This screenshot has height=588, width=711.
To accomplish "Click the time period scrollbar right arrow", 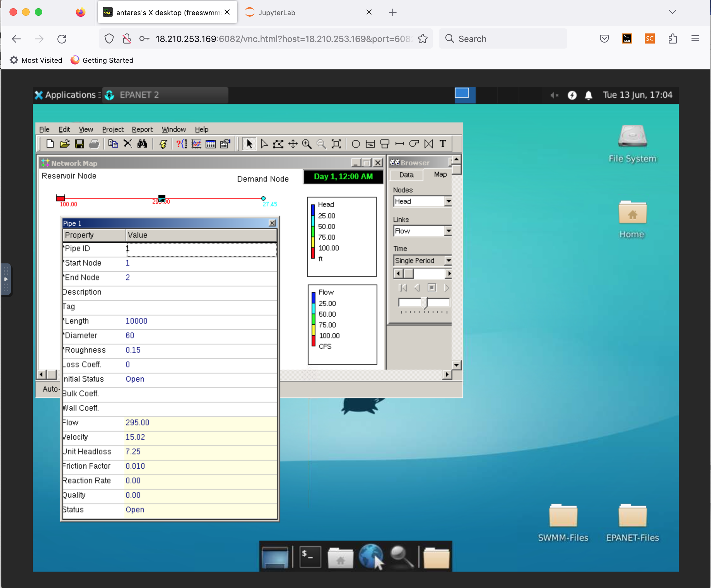I will pos(449,273).
